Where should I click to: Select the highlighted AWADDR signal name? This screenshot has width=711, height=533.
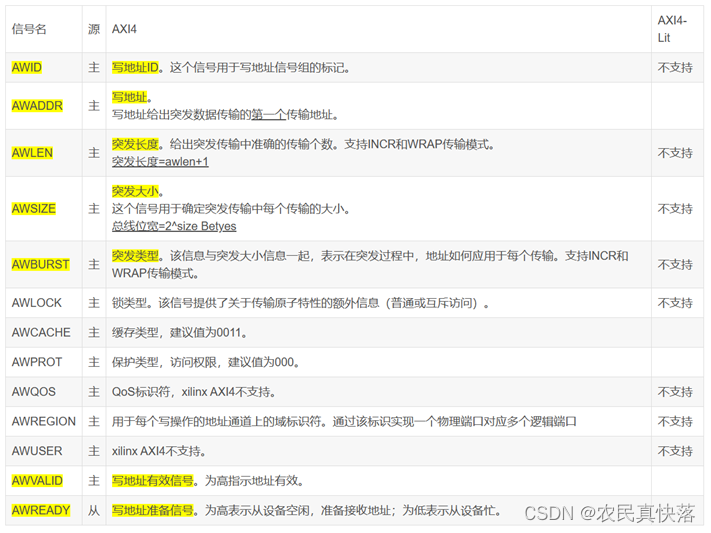click(36, 105)
